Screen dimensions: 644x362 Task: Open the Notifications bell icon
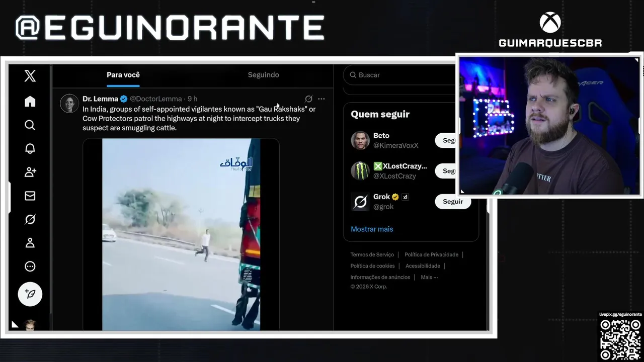[x=30, y=148]
